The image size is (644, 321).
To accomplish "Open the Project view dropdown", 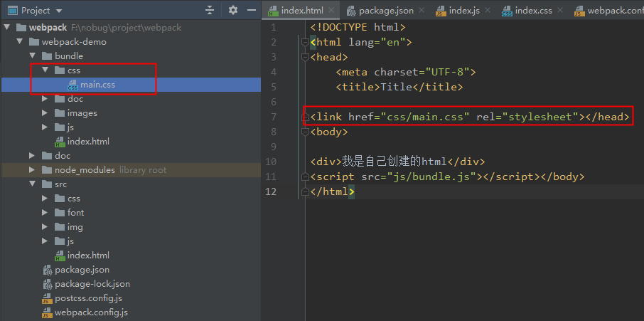I will pyautogui.click(x=59, y=11).
